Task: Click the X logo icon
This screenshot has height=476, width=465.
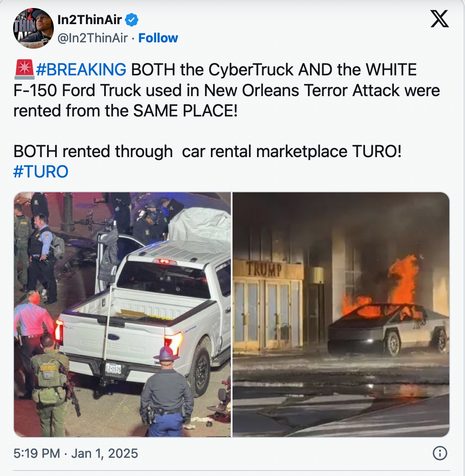Action: [x=440, y=19]
